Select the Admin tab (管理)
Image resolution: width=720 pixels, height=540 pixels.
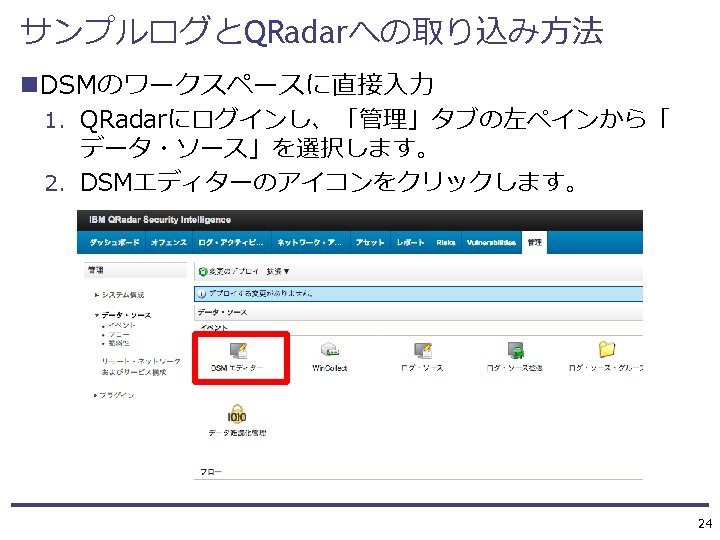(x=534, y=242)
